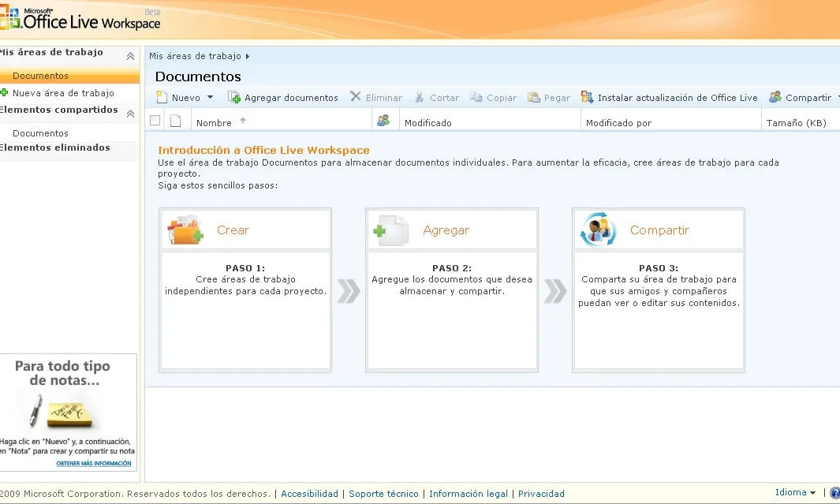The image size is (840, 504).
Task: Click the Compartir people icon in toolbar
Action: (x=775, y=97)
